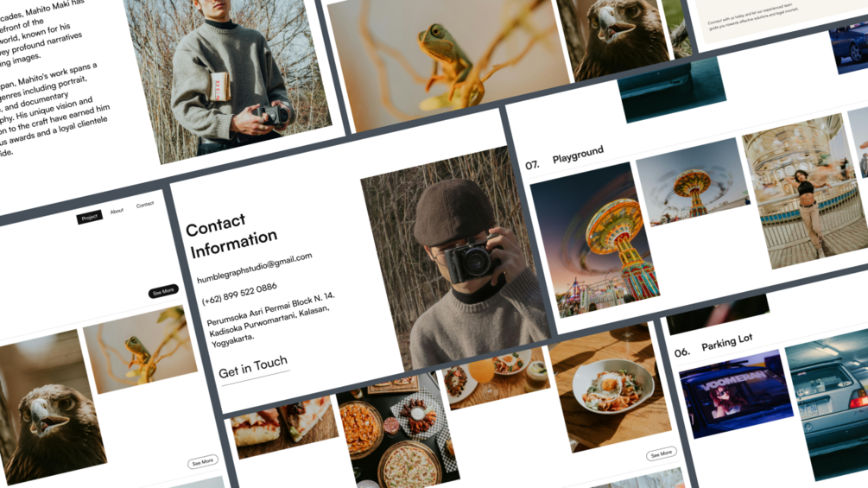This screenshot has width=868, height=488.
Task: Select the tall swing carousel ride photo
Action: (x=595, y=241)
